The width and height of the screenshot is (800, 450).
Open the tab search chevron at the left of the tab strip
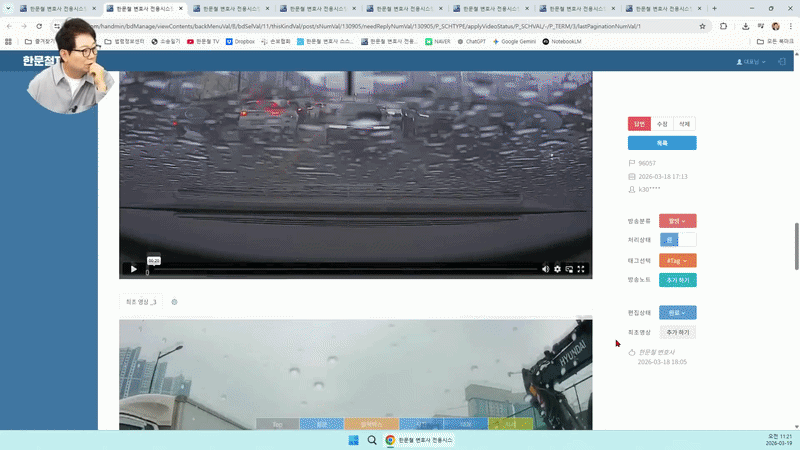coord(8,9)
